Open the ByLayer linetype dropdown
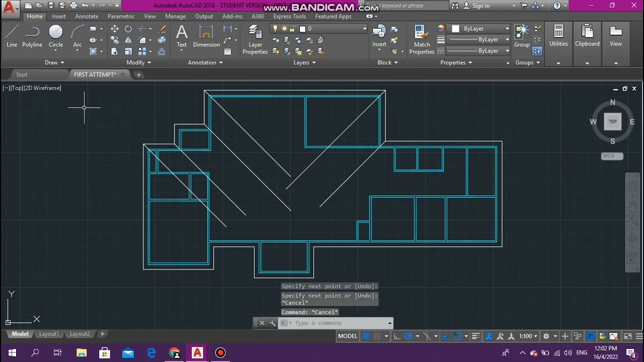Screen dimensions: 644x362 click(478, 51)
